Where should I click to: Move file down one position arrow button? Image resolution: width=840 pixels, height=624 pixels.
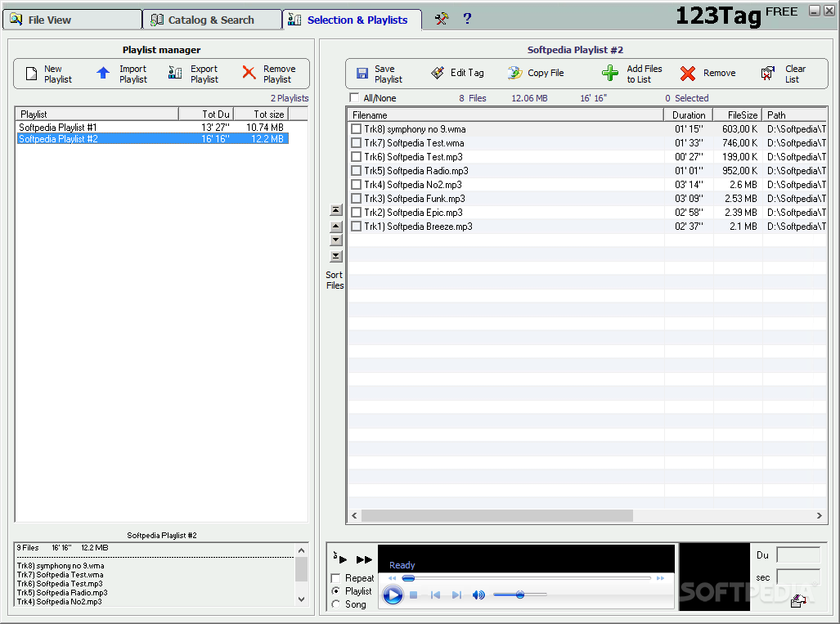(x=336, y=240)
